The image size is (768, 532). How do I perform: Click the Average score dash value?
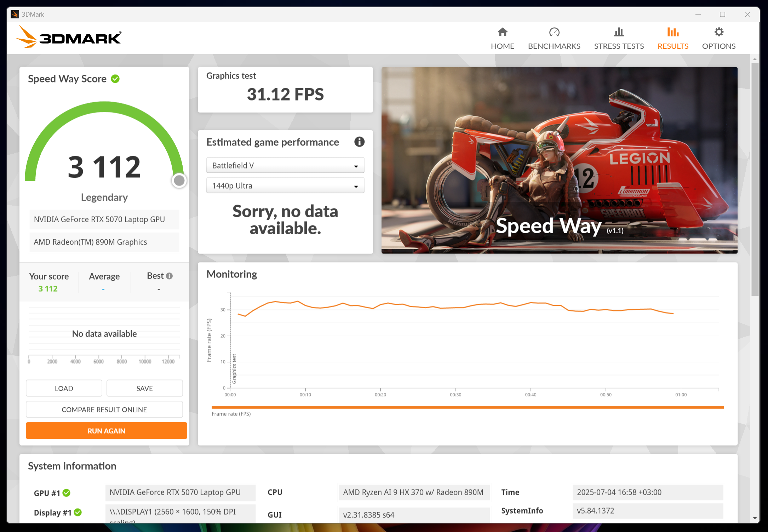click(103, 289)
